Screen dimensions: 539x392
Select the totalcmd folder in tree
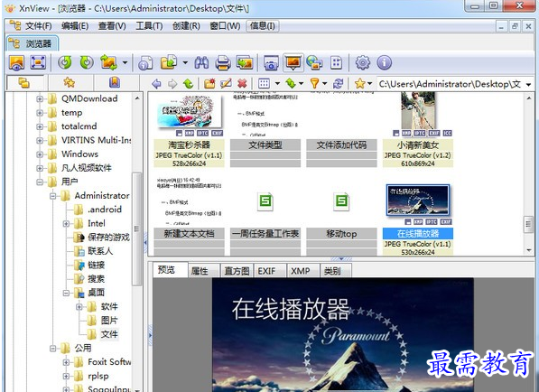click(79, 126)
